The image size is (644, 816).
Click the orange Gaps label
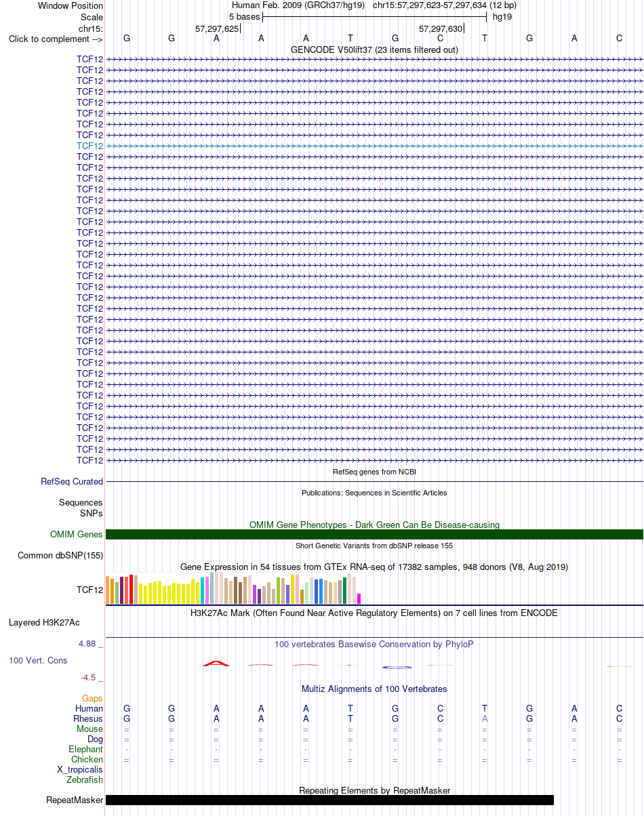pyautogui.click(x=92, y=698)
